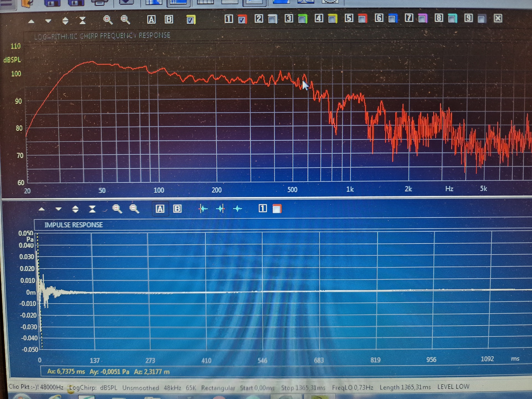Toggle red overlay 5 checkbox
Screen dimensions: 532x399
tap(362, 18)
